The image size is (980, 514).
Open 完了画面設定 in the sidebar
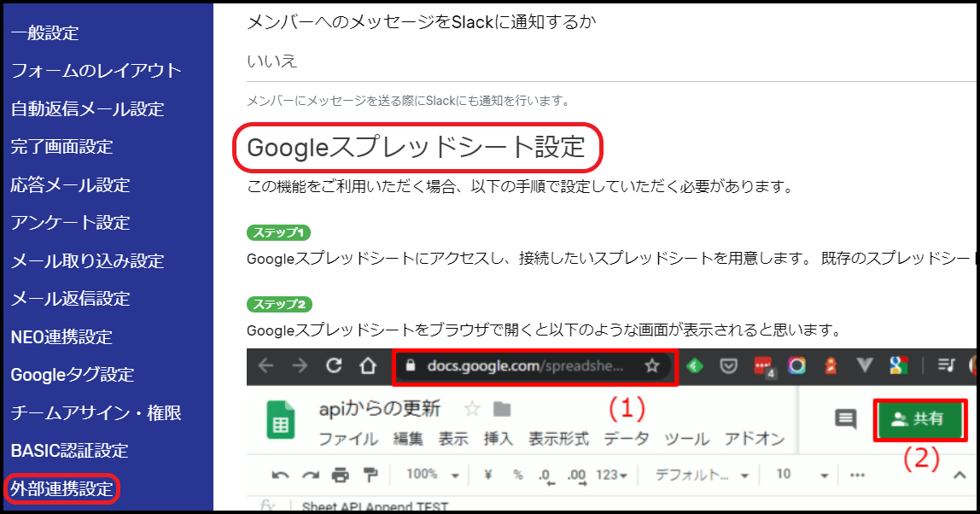pyautogui.click(x=61, y=146)
